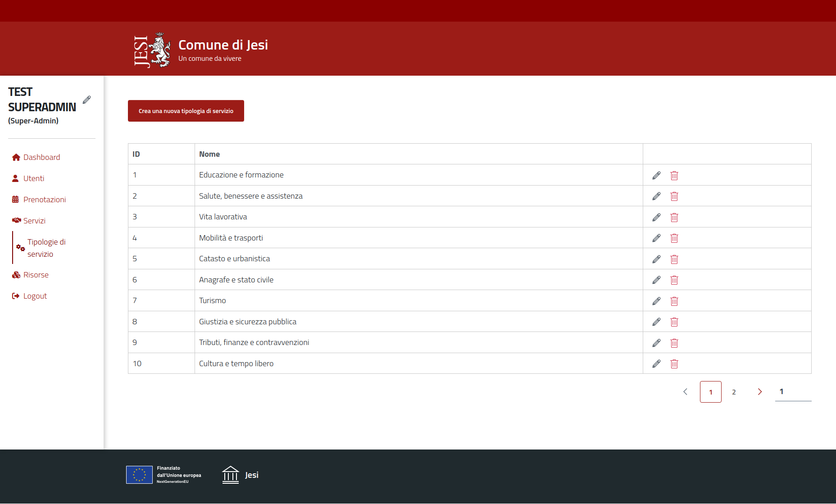This screenshot has height=504, width=836.
Task: Edit the TEST SUPERADMIN profile pencil
Action: pos(87,100)
